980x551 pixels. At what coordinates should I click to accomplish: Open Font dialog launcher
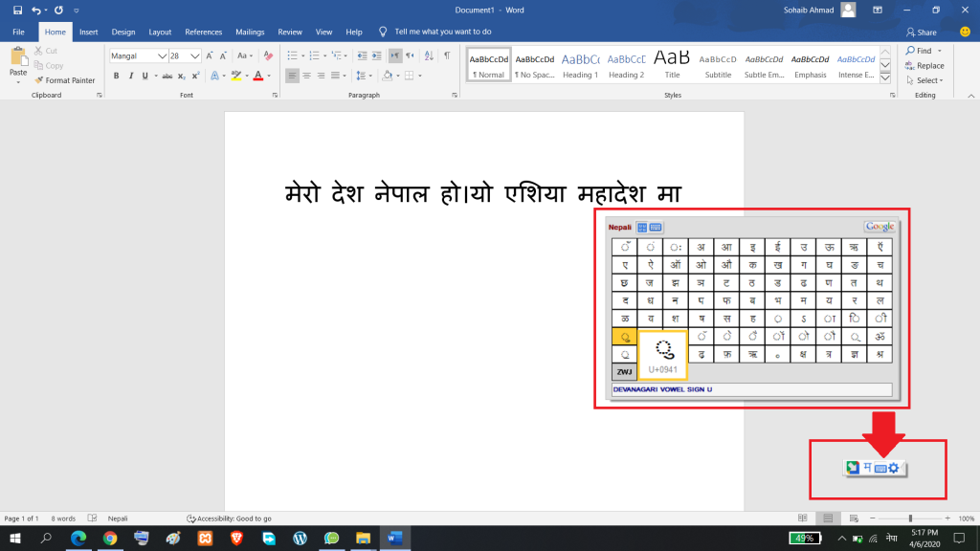[275, 96]
